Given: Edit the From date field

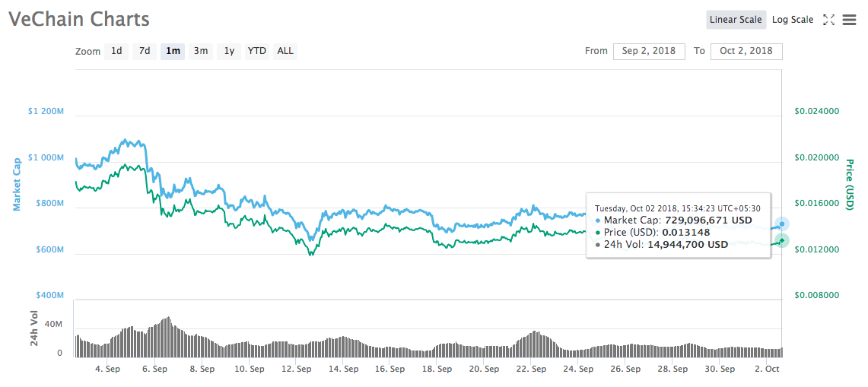Looking at the screenshot, I should pyautogui.click(x=649, y=51).
